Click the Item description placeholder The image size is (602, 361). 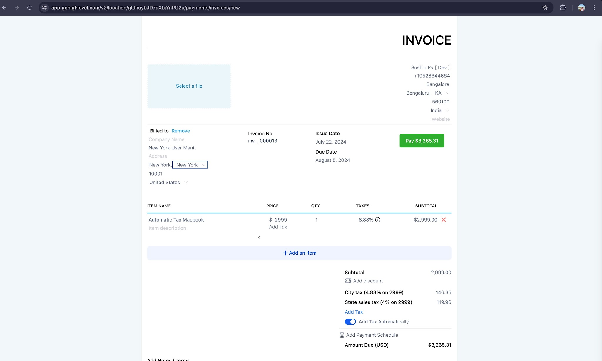point(167,228)
